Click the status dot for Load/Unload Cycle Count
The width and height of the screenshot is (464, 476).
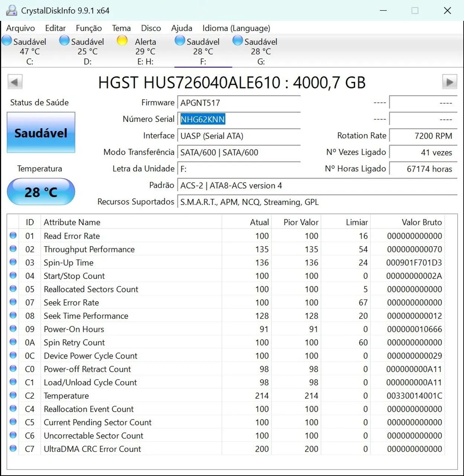click(x=13, y=382)
